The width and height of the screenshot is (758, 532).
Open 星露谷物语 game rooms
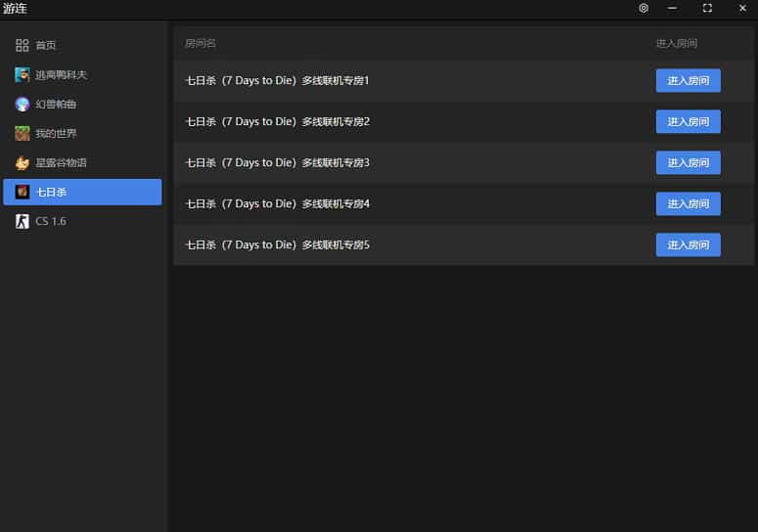click(83, 163)
